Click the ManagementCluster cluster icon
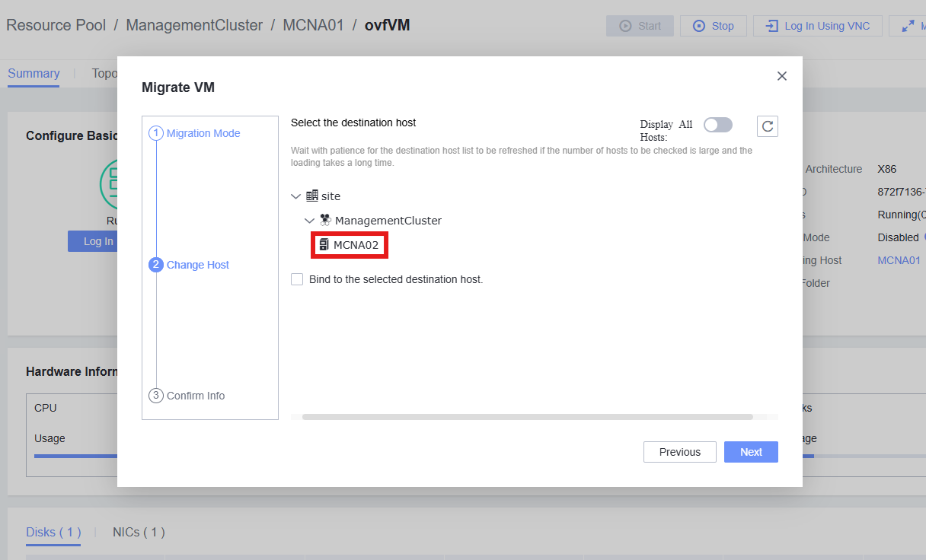The image size is (926, 560). pos(325,220)
